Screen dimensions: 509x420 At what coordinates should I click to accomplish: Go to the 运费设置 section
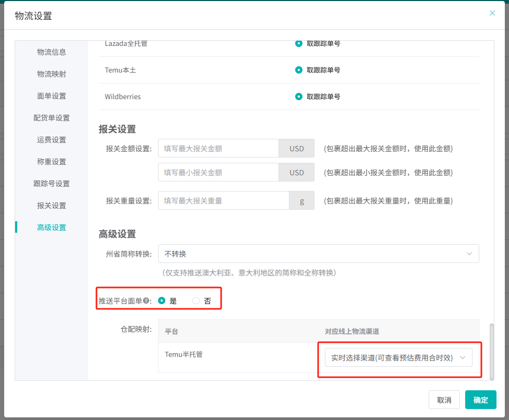(x=52, y=140)
